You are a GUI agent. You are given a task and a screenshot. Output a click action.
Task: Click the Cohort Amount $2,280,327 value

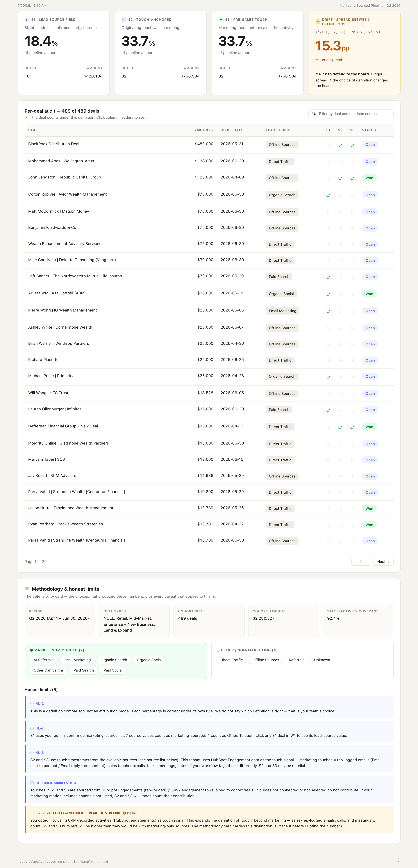263,618
